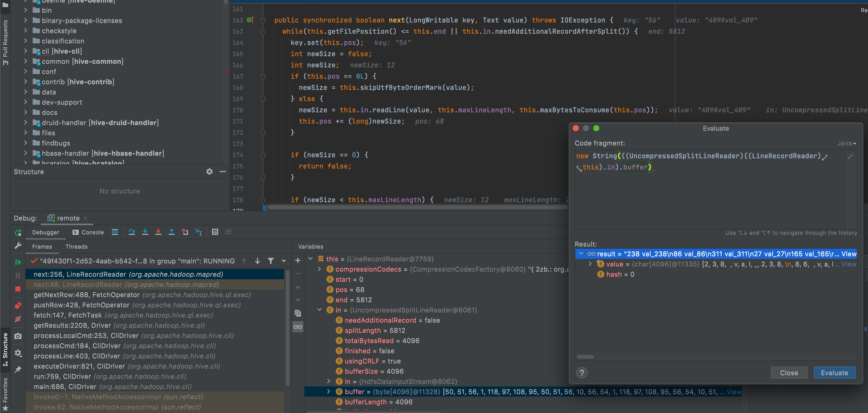Toggle code fold at line 167
The width and height of the screenshot is (868, 413).
263,76
